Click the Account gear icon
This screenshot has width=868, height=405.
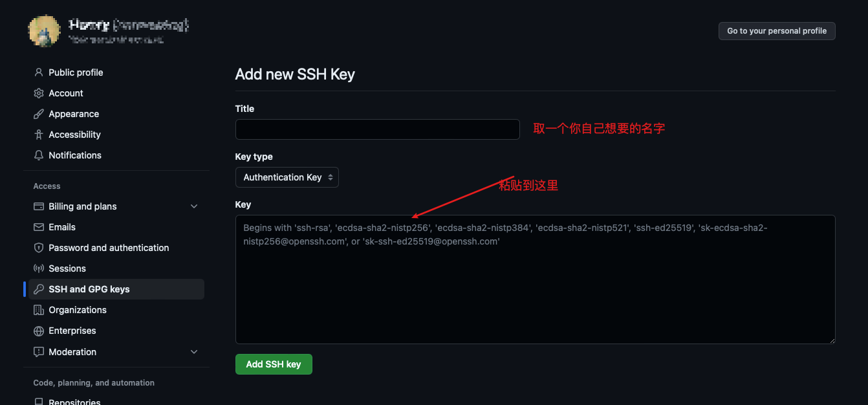click(39, 93)
